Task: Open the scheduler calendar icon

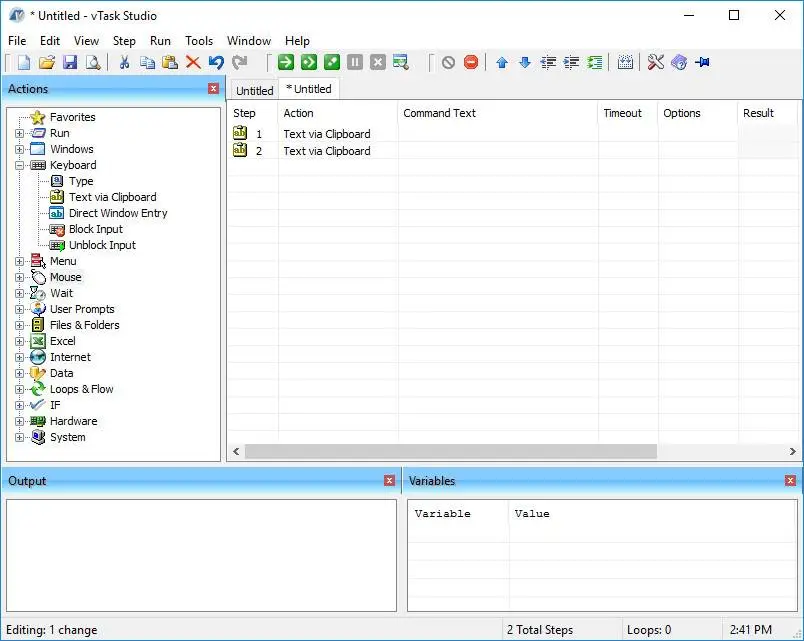Action: [x=625, y=63]
